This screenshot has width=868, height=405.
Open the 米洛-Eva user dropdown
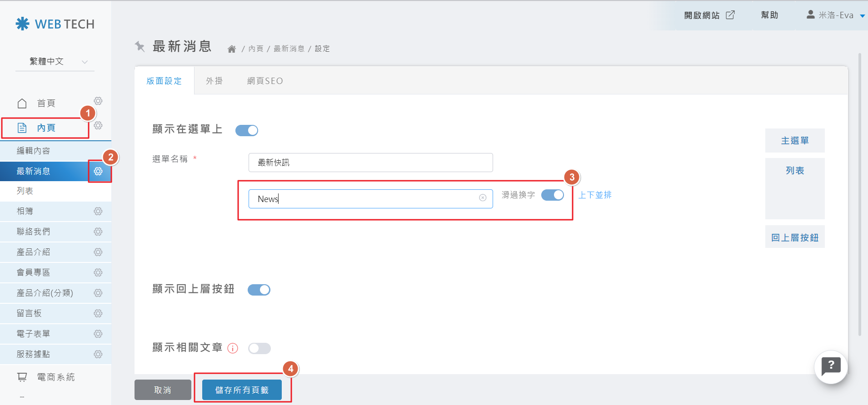(836, 15)
